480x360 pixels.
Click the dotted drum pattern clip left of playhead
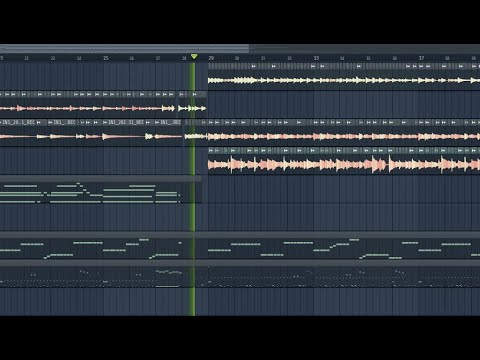click(x=91, y=277)
